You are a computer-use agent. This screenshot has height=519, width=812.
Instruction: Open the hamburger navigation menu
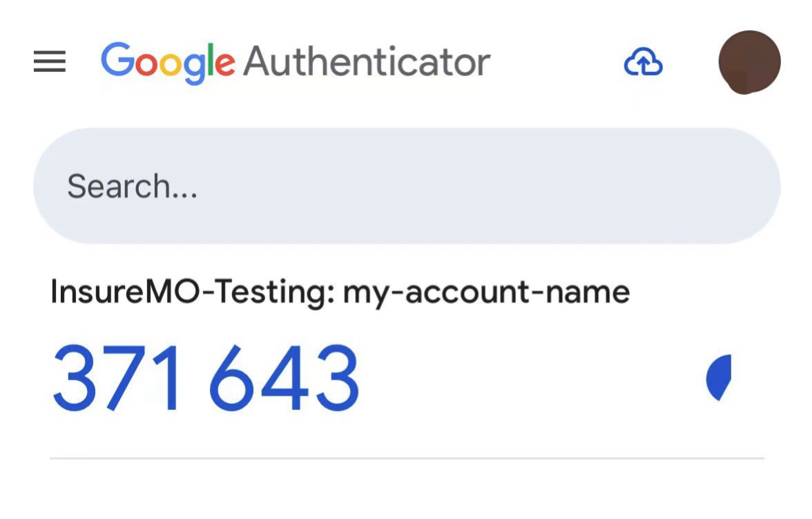[50, 62]
